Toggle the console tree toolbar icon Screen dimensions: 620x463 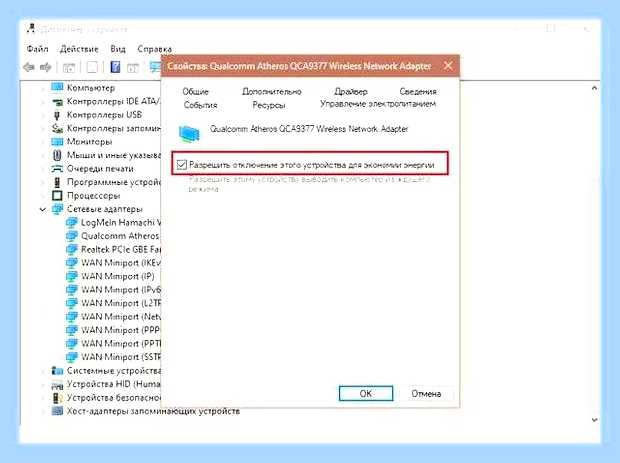click(69, 68)
